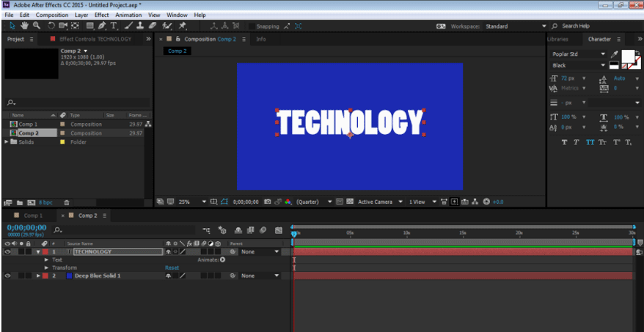Open the font family Poplar Std dropdown
Screen dimensions: 644x332
tap(578, 54)
